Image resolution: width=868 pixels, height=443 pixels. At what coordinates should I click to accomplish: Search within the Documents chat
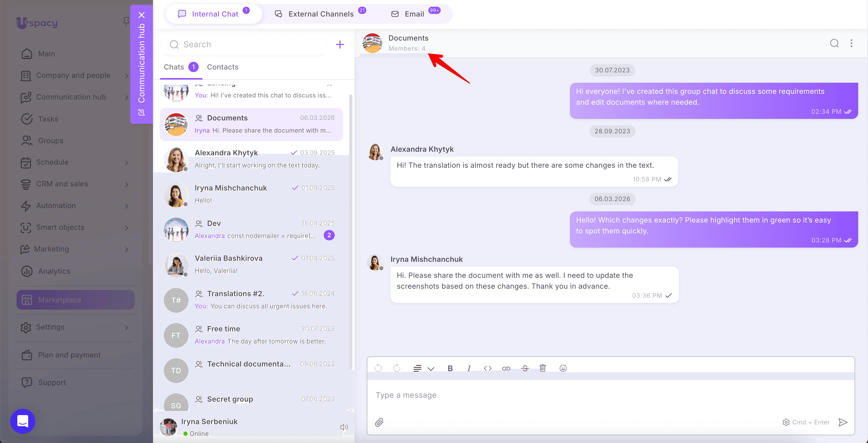pos(834,43)
